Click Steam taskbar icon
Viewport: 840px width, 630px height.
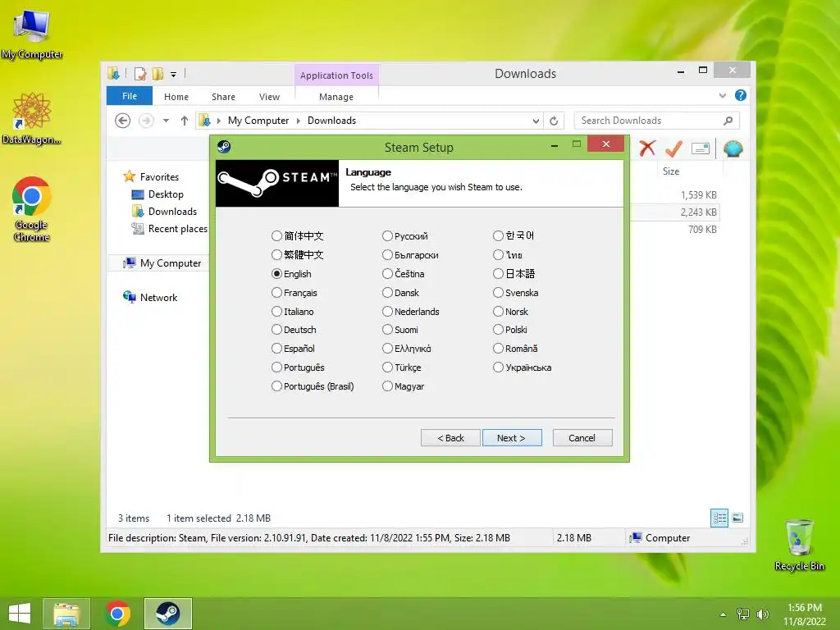[x=168, y=614]
